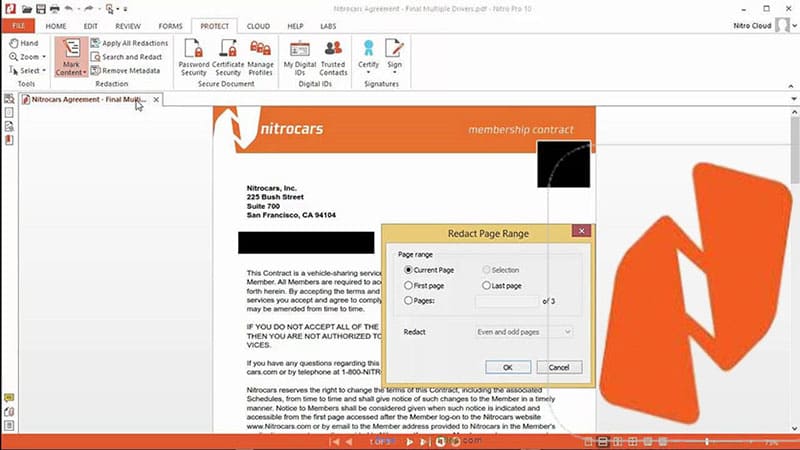This screenshot has height=450, width=800.
Task: Click OK in Redact Page Range dialog
Action: [508, 367]
